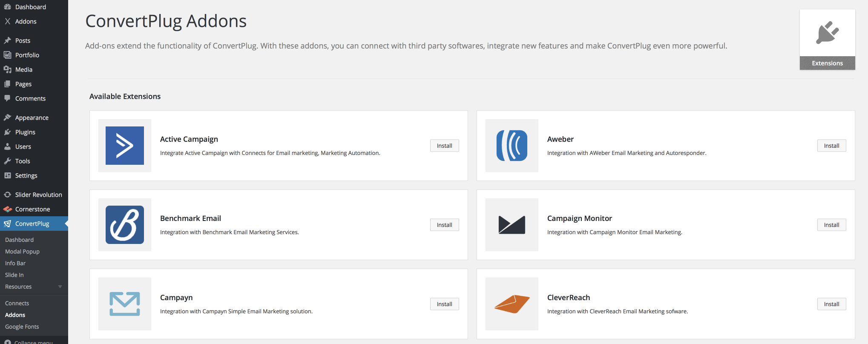Image resolution: width=868 pixels, height=344 pixels.
Task: Click the Plugins plug icon
Action: [x=7, y=132]
